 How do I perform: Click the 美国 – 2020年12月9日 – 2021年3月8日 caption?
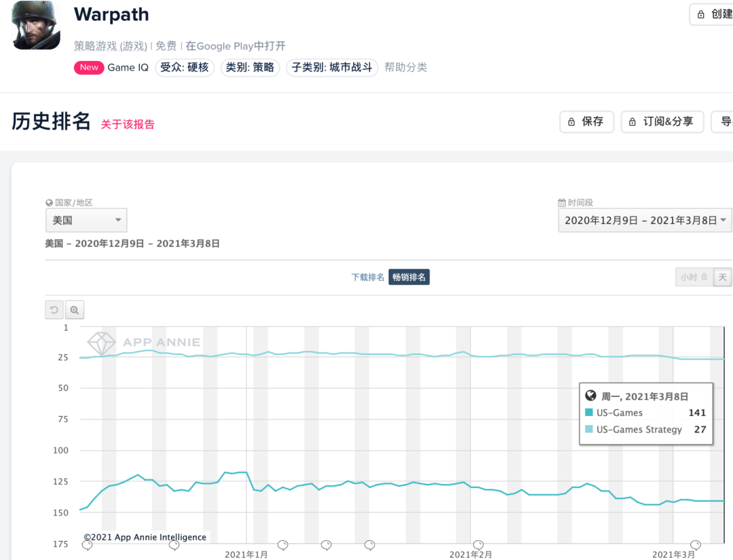pos(132,244)
